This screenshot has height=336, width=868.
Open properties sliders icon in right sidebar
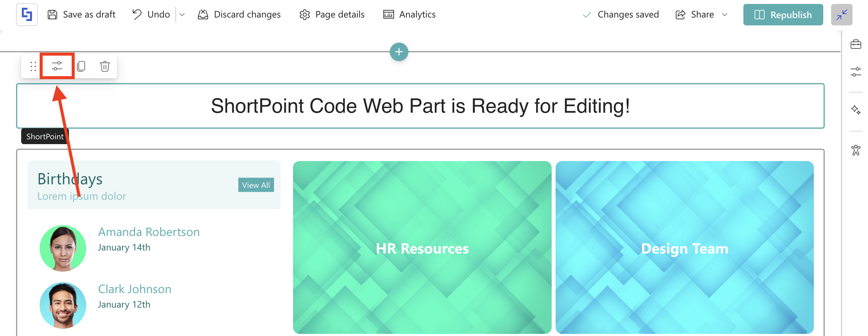855,72
